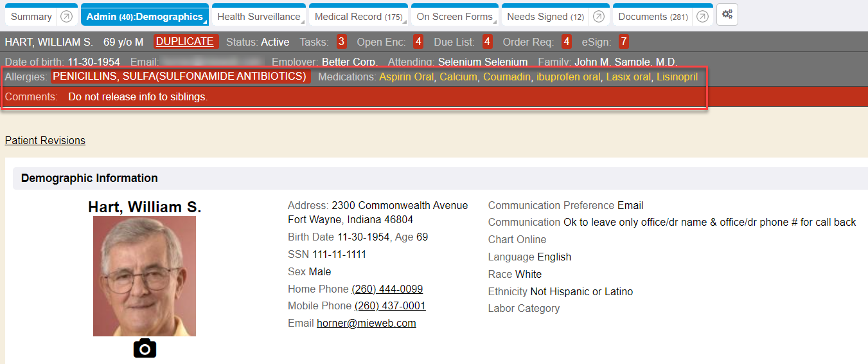Click the eSign count badge
The image size is (868, 364).
click(623, 42)
